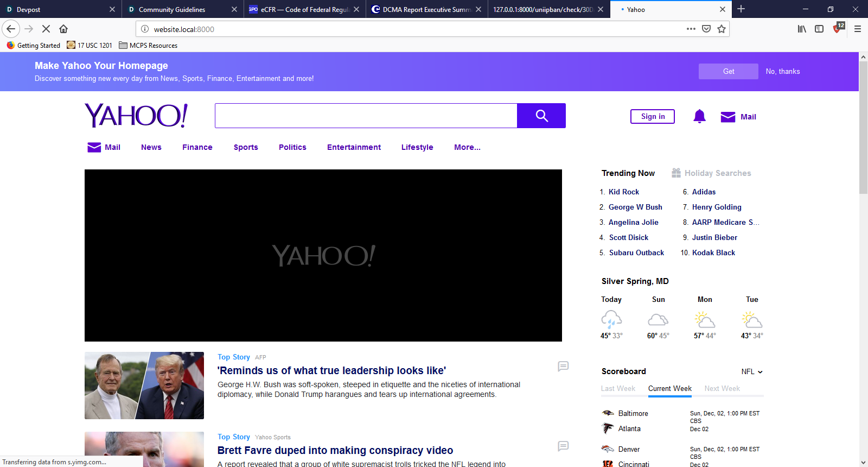Viewport: 868px width, 467px height.
Task: Click the Atlanta Falcons team logo
Action: [x=608, y=428]
